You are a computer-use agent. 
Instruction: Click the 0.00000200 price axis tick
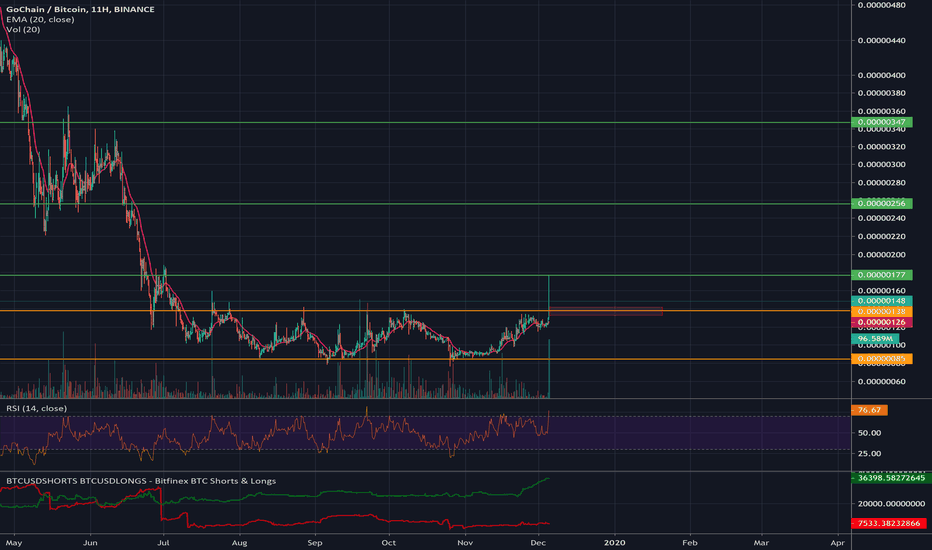click(881, 254)
